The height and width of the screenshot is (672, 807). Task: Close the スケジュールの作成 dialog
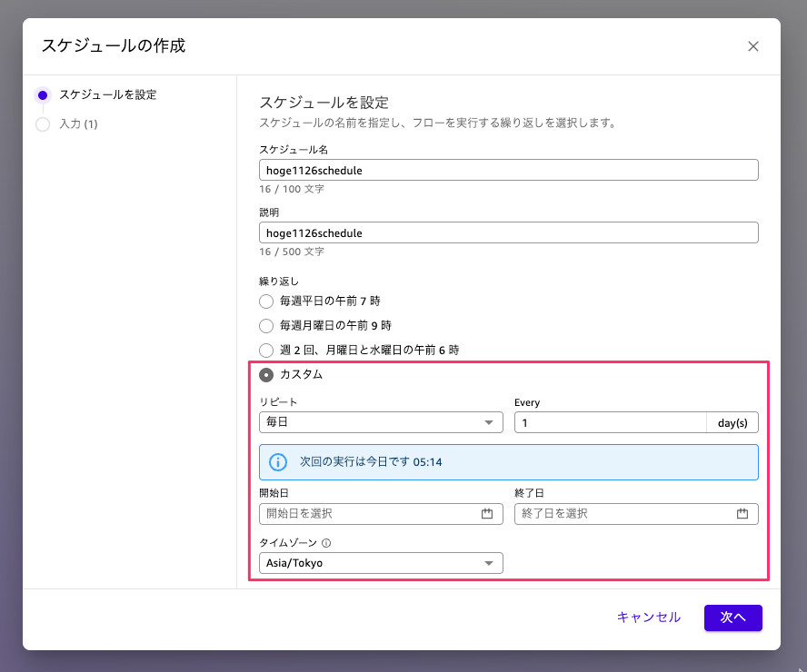(x=753, y=45)
